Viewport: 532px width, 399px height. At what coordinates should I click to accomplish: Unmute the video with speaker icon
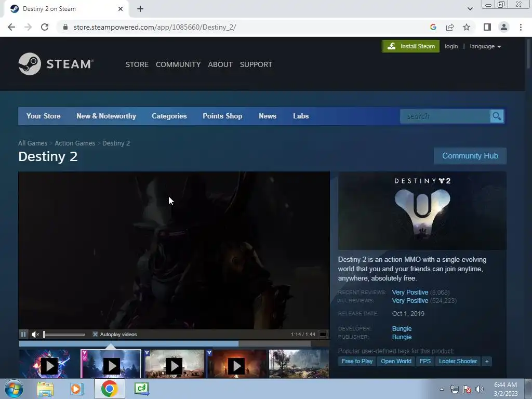click(35, 335)
